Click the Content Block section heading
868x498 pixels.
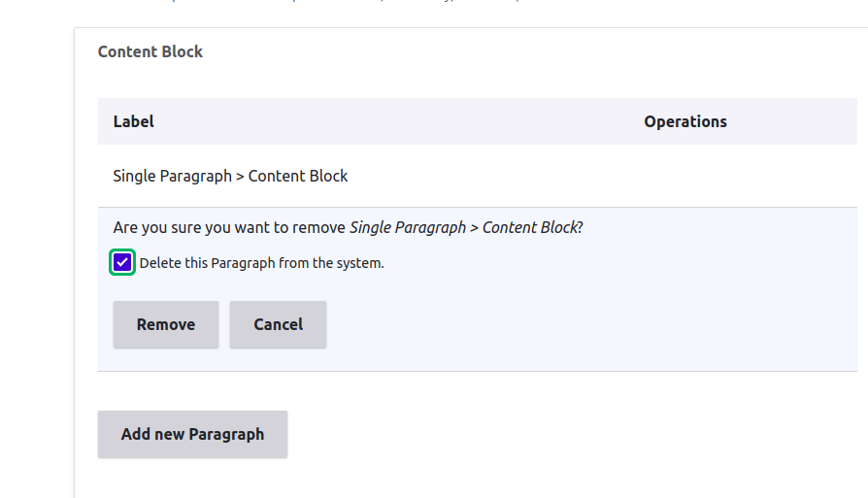click(150, 51)
